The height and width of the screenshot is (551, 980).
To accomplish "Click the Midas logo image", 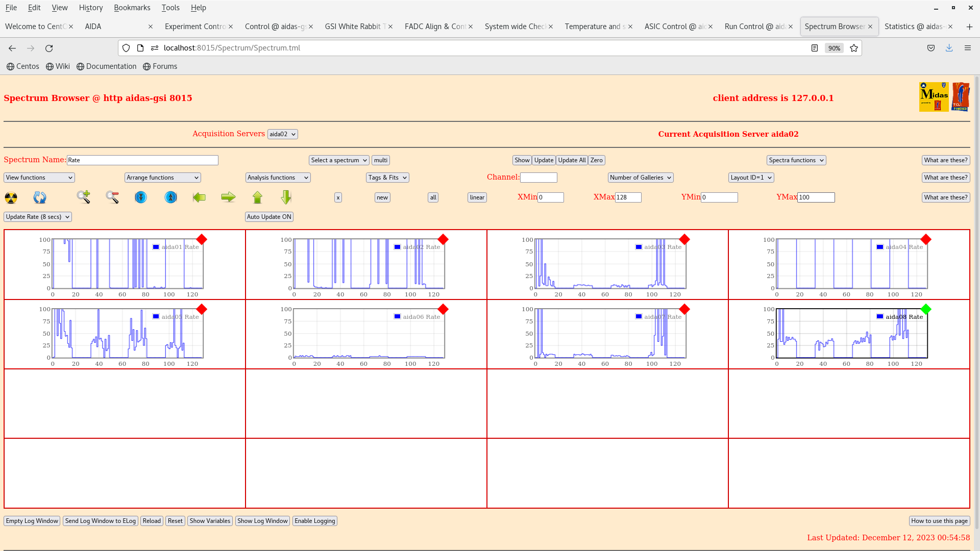I will pos(934,96).
